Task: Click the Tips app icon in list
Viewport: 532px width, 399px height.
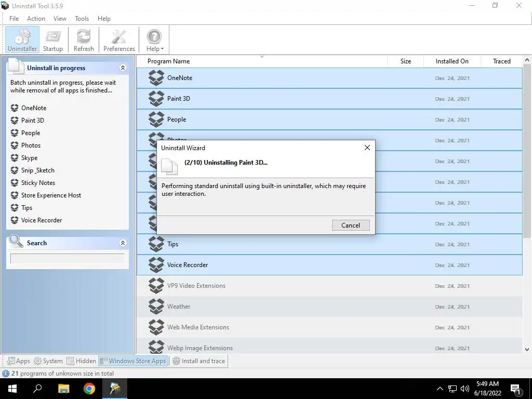Action: 156,244
